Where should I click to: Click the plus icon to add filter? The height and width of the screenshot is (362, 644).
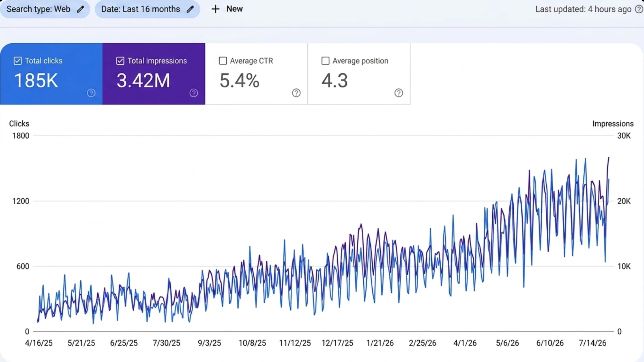(x=215, y=9)
